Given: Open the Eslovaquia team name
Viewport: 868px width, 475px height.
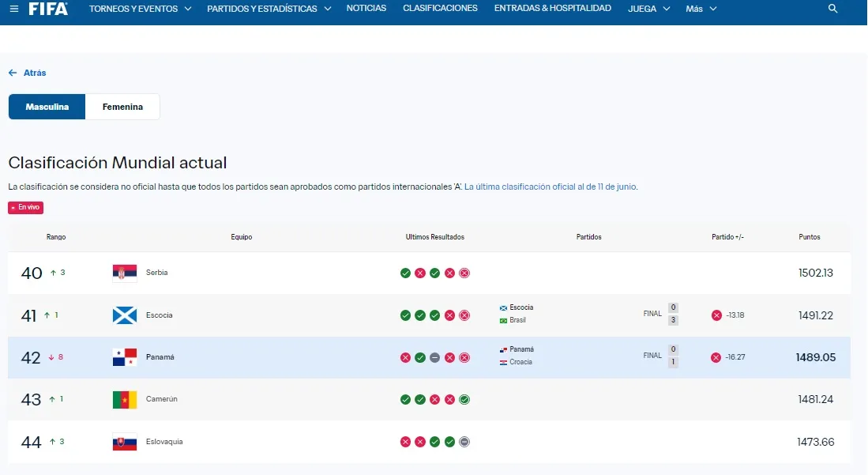Looking at the screenshot, I should tap(164, 442).
